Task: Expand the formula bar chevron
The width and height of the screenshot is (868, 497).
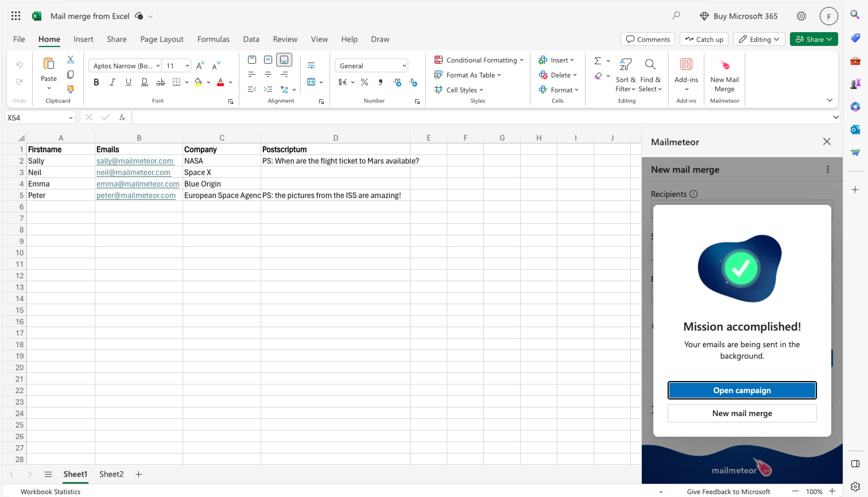Action: pyautogui.click(x=835, y=117)
